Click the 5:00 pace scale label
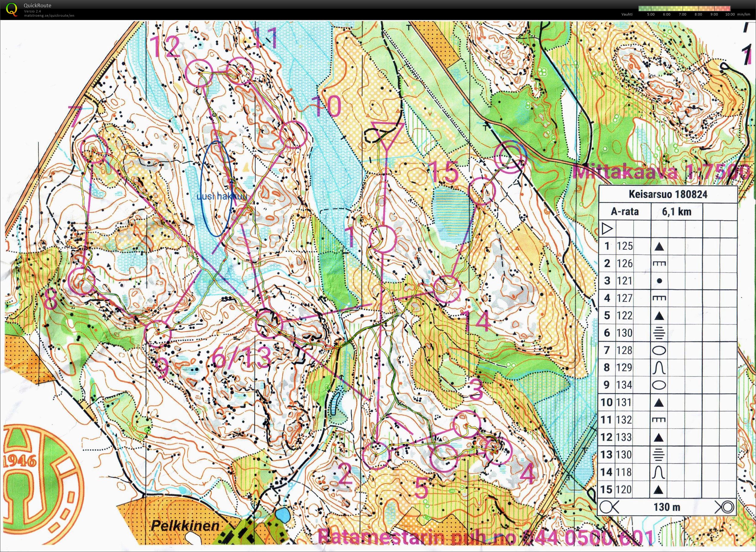The width and height of the screenshot is (756, 552). click(651, 14)
